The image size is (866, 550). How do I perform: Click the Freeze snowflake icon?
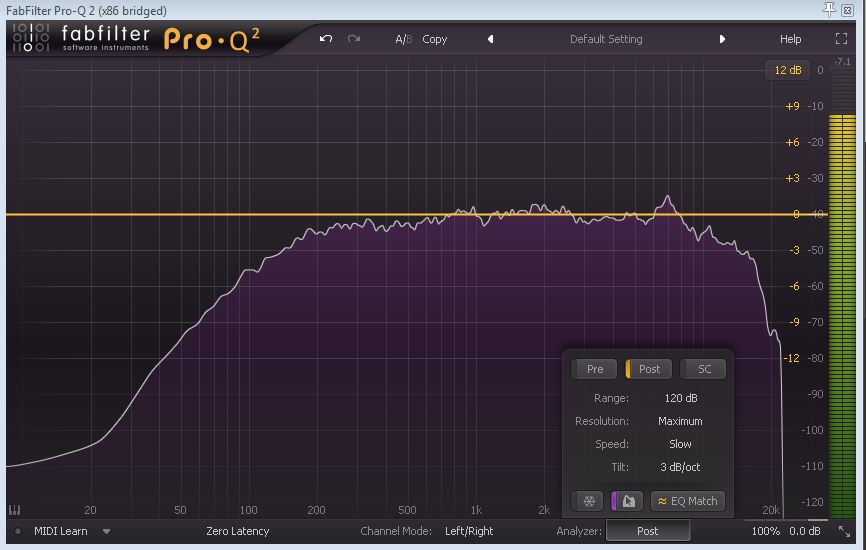click(x=589, y=501)
